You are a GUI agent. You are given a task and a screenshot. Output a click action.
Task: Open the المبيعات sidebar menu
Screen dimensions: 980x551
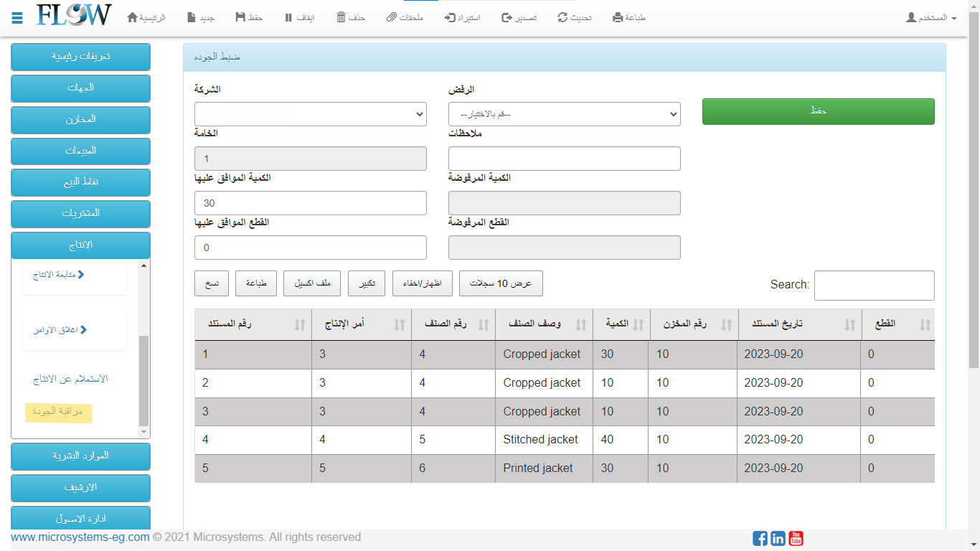pyautogui.click(x=80, y=151)
